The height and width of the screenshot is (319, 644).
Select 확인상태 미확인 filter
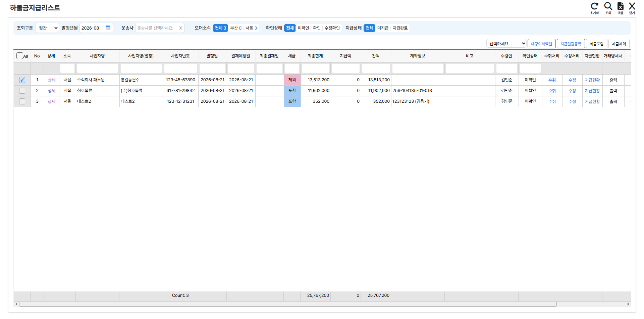pyautogui.click(x=303, y=28)
